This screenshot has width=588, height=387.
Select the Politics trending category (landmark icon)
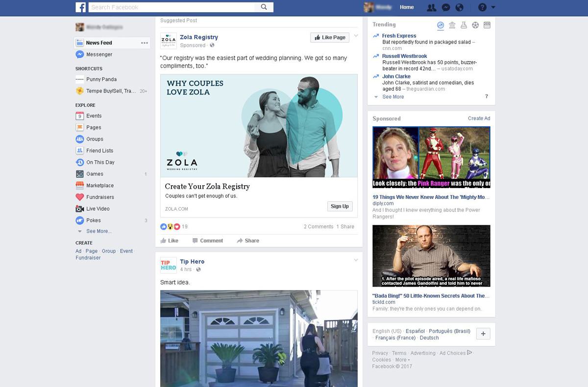[x=452, y=24]
